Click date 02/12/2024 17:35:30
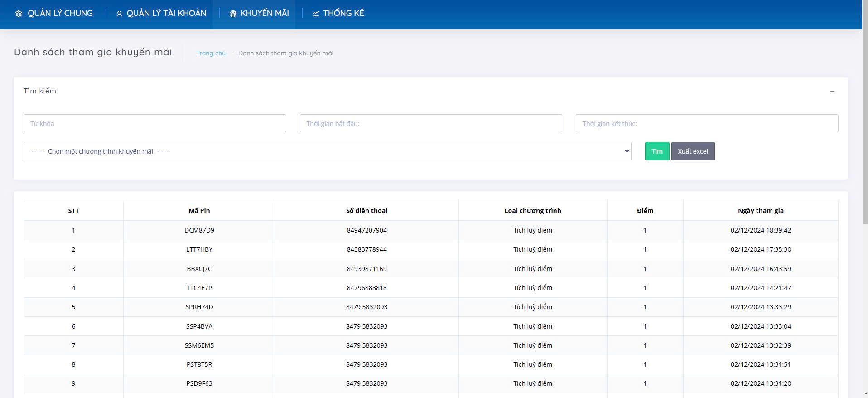Viewport: 868px width, 398px height. (761, 249)
